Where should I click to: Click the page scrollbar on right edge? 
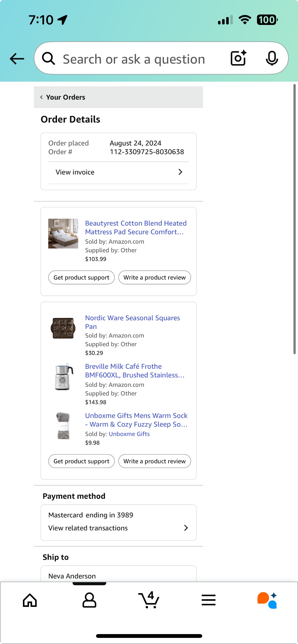[x=294, y=219]
